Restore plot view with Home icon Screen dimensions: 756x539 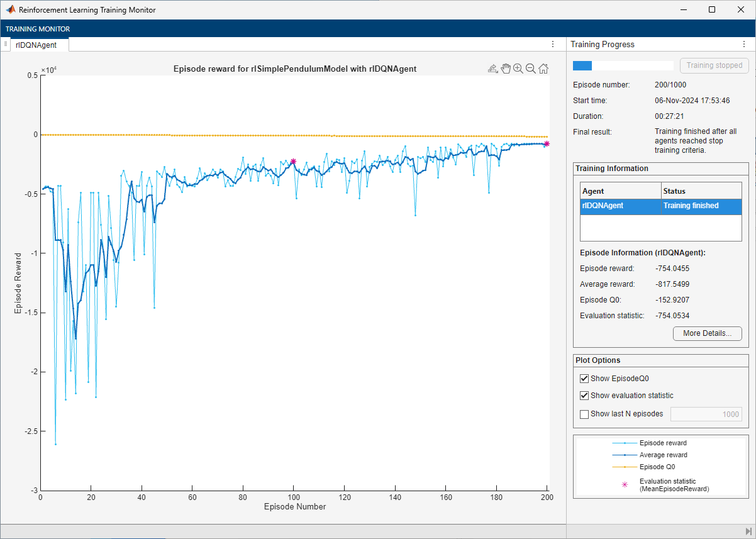coord(543,69)
